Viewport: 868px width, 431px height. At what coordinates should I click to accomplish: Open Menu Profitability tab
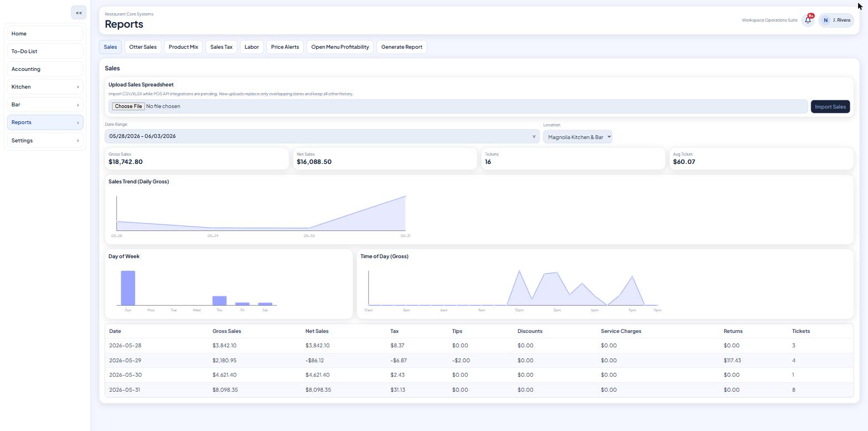click(x=340, y=47)
